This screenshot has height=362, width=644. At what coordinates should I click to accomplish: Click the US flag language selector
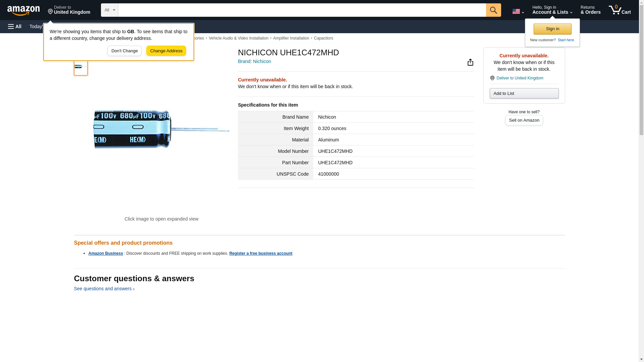click(518, 11)
